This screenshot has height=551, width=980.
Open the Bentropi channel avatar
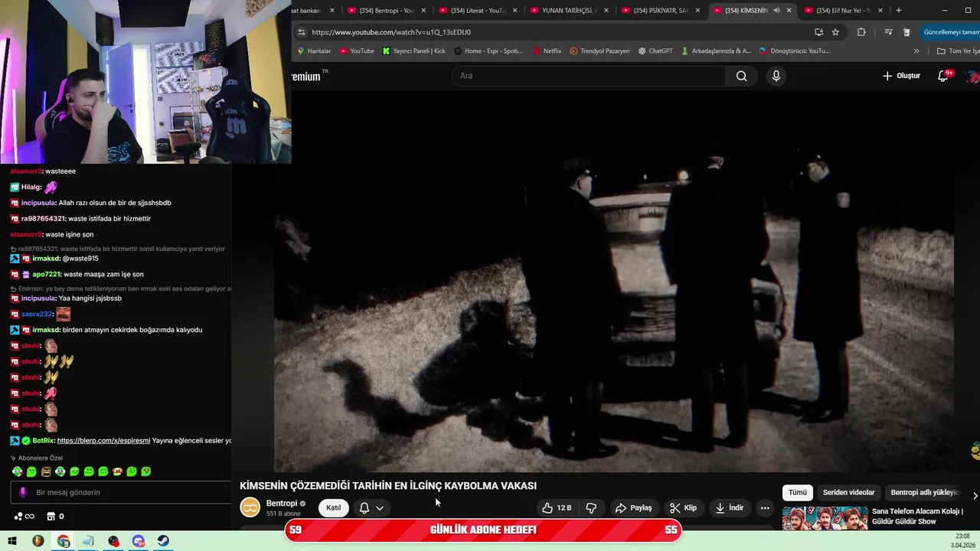[250, 507]
